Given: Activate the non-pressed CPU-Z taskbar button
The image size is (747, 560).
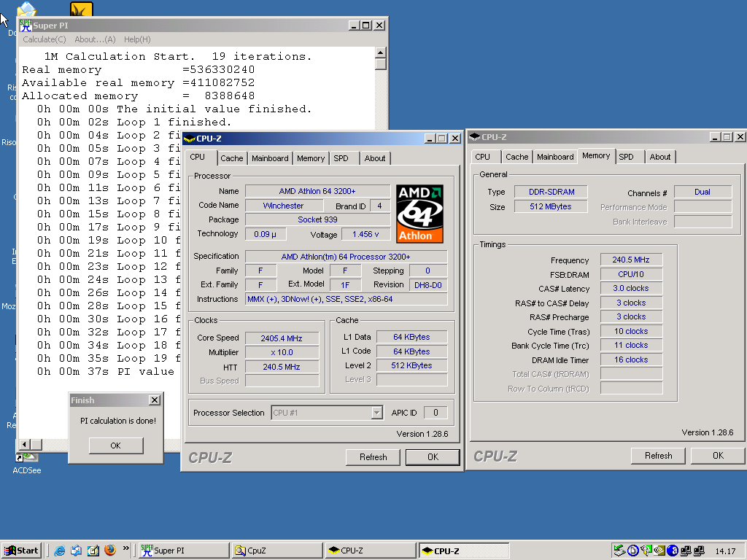Looking at the screenshot, I should (371, 551).
